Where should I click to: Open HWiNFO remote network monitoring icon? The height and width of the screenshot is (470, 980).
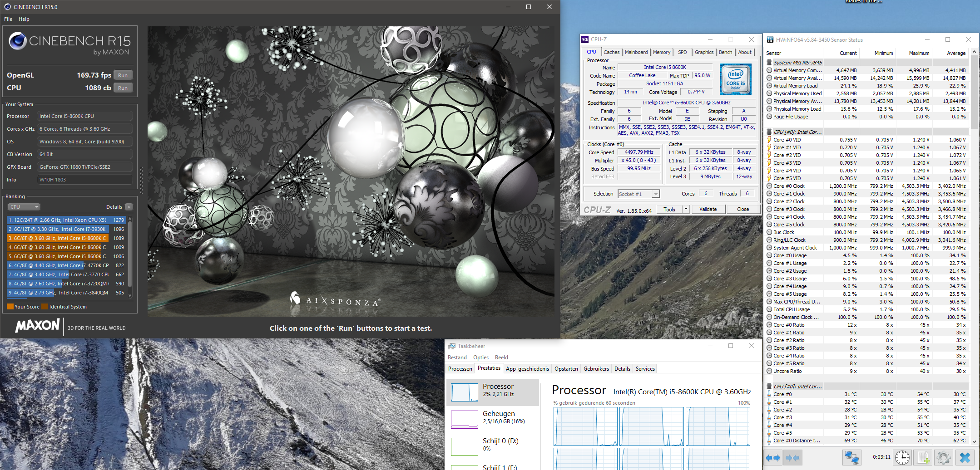(851, 457)
